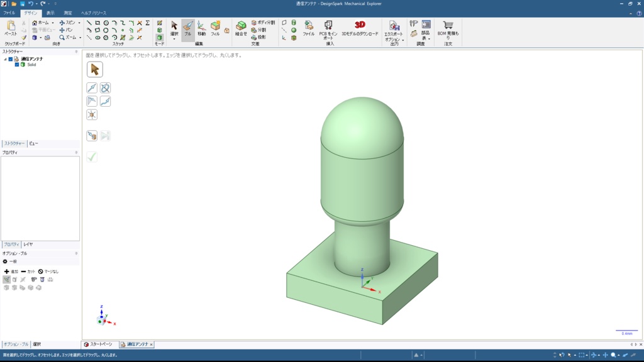Click the open folder quick access icon
This screenshot has height=362, width=644.
coord(14,4)
